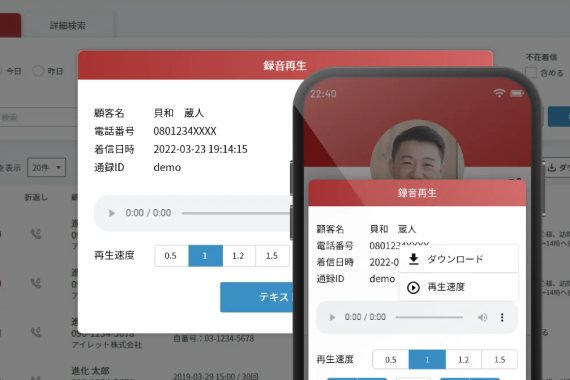This screenshot has width=570, height=380.
Task: Click the second row's callback phone icon
Action: pyautogui.click(x=36, y=283)
